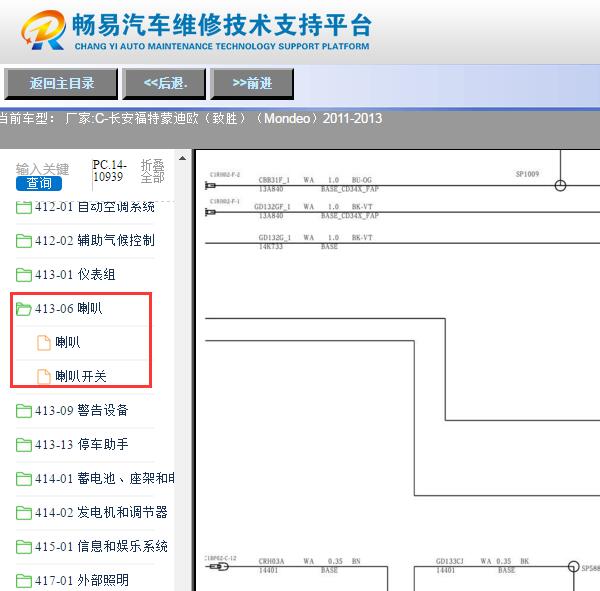Collapse the 413-06 喇叭 folder
Image resolution: width=600 pixels, height=591 pixels.
pyautogui.click(x=68, y=309)
